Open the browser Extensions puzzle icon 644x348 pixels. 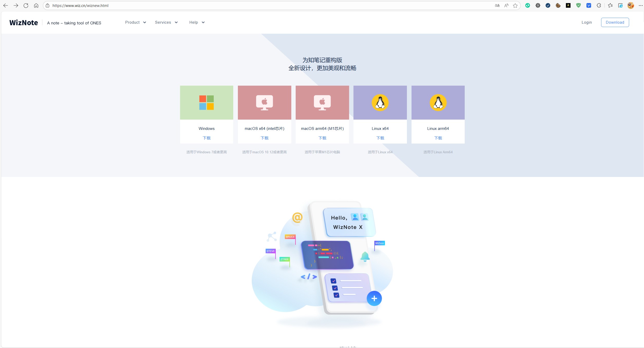coord(599,5)
